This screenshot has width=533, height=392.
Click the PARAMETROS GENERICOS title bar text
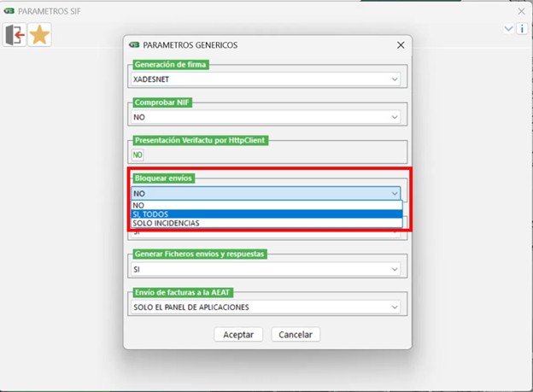[190, 44]
